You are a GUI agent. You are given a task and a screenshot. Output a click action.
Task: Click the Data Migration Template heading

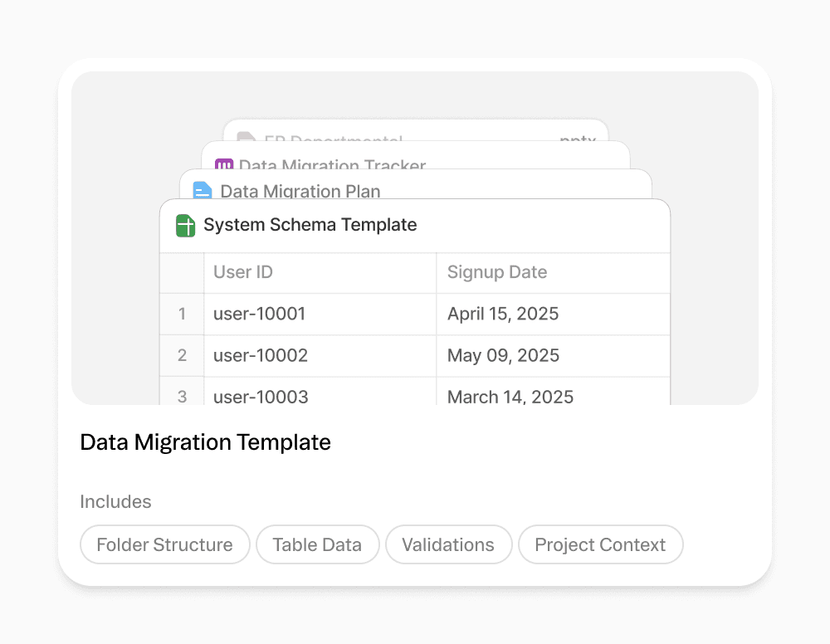[205, 442]
